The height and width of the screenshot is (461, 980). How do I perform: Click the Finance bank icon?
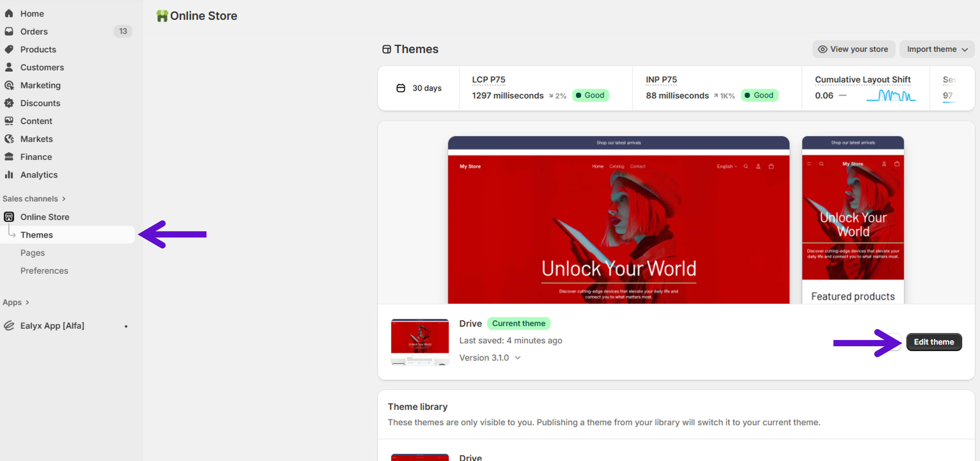coord(9,157)
